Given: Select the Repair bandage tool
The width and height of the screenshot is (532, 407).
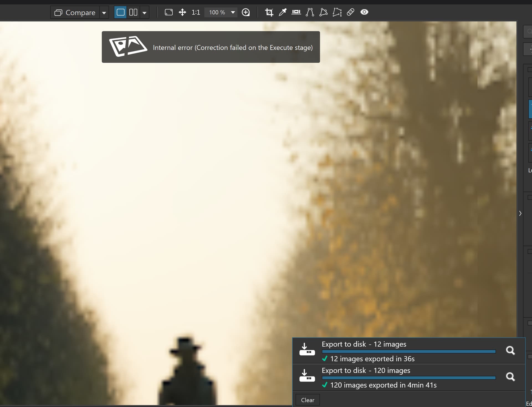Looking at the screenshot, I should (x=351, y=12).
